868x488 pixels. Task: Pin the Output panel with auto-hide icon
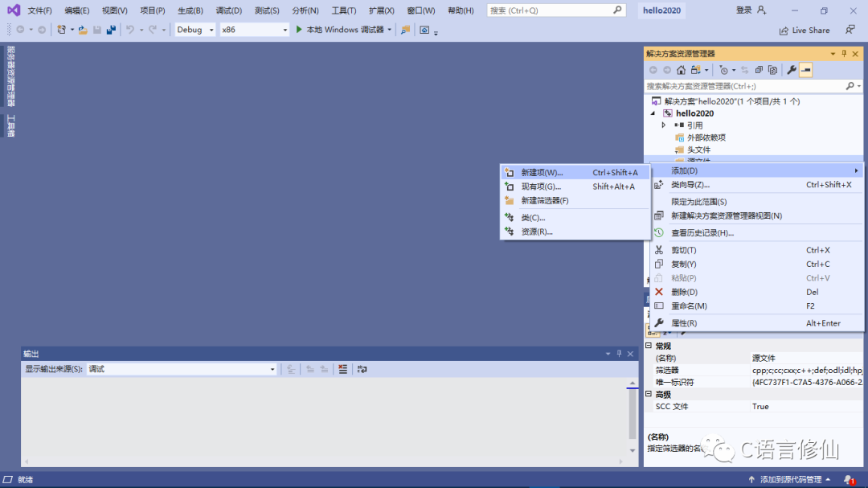[x=620, y=354]
